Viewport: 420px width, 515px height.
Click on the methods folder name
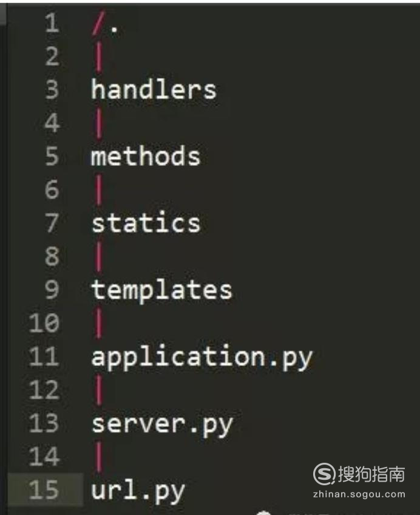(146, 155)
